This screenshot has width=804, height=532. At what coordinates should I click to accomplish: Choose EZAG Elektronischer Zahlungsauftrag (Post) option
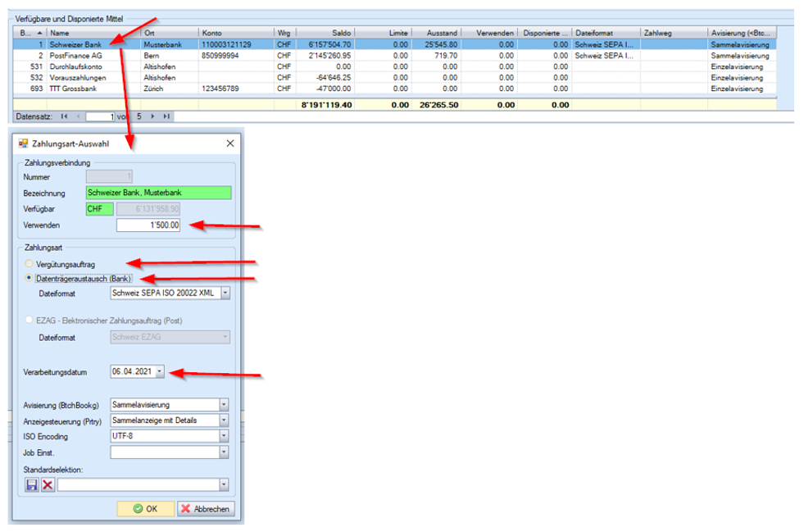coord(30,321)
